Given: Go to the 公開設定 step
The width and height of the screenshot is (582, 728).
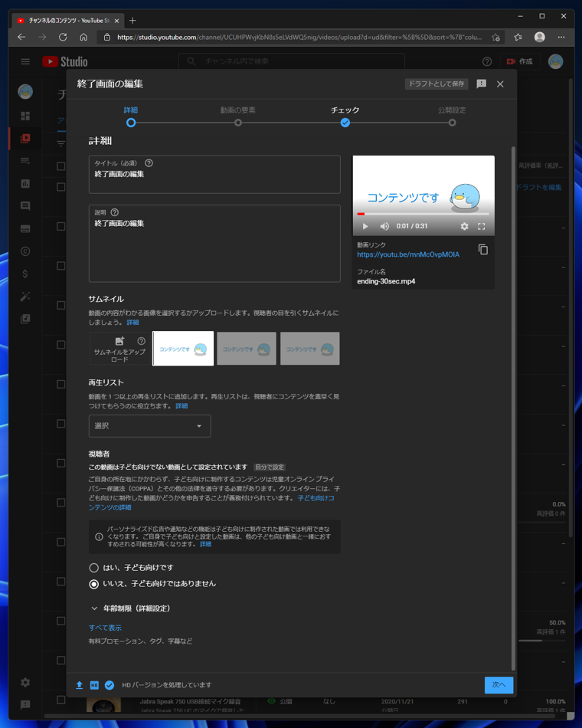Looking at the screenshot, I should 452,117.
